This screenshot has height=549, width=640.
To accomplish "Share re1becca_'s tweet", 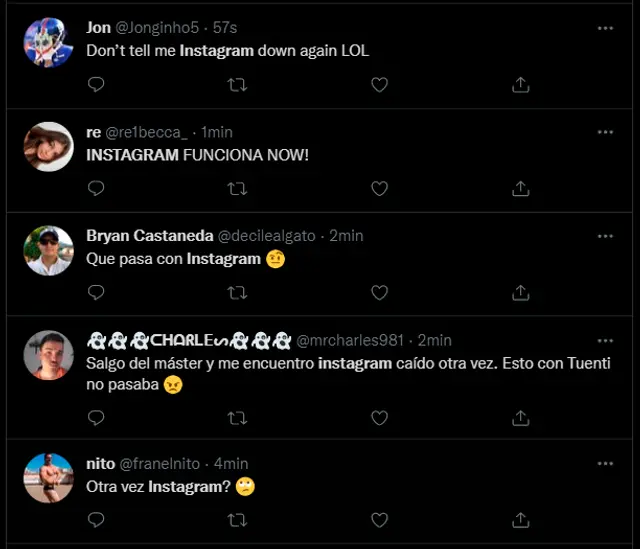I will tap(520, 188).
